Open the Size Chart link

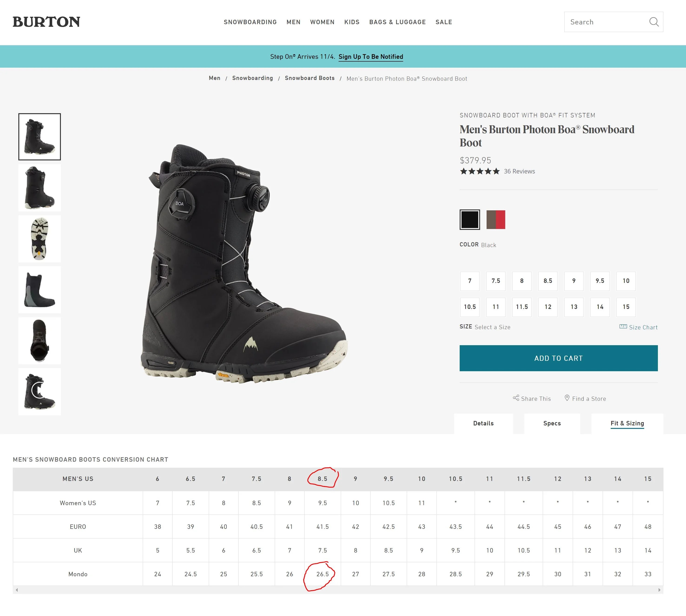pyautogui.click(x=643, y=327)
